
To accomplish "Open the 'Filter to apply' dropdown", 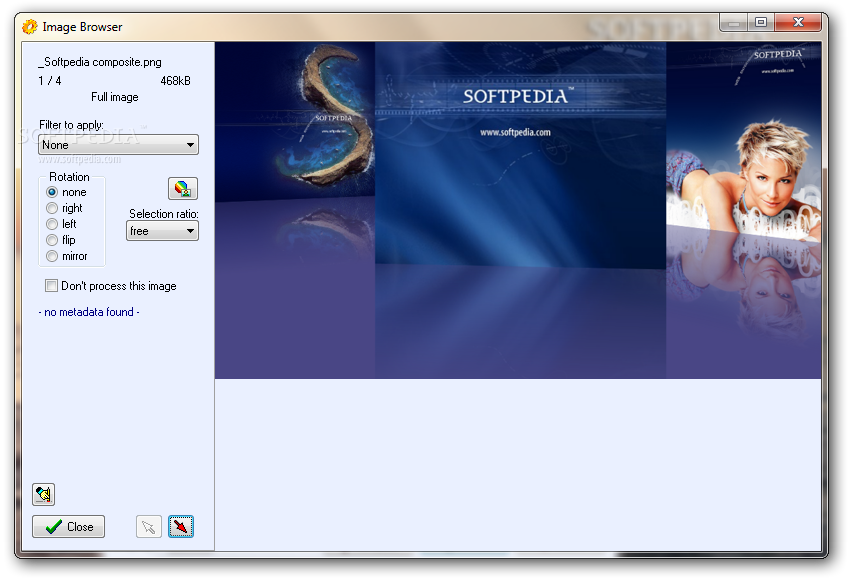I will point(119,145).
